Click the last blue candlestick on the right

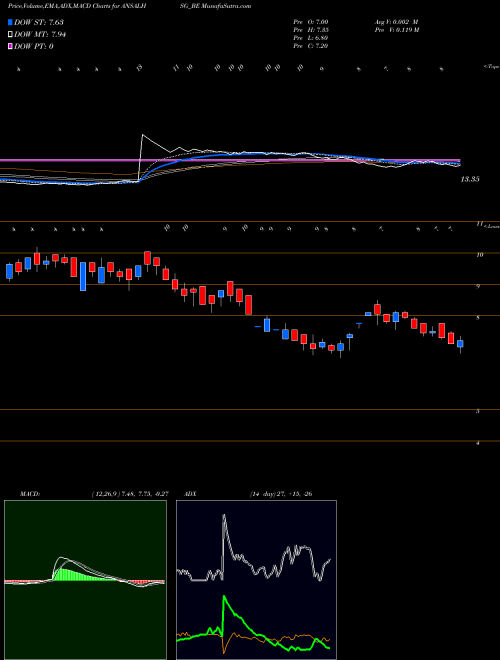pyautogui.click(x=460, y=344)
